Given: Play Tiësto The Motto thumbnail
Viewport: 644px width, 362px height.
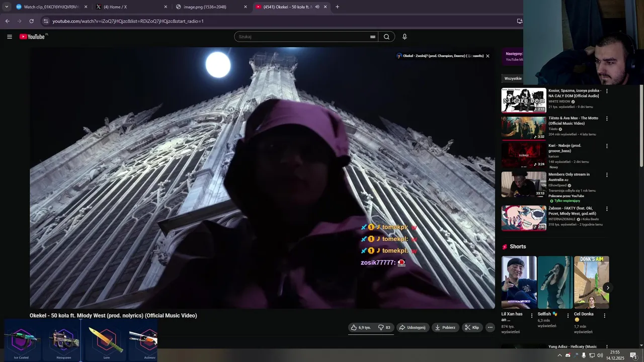Looking at the screenshot, I should (x=524, y=128).
